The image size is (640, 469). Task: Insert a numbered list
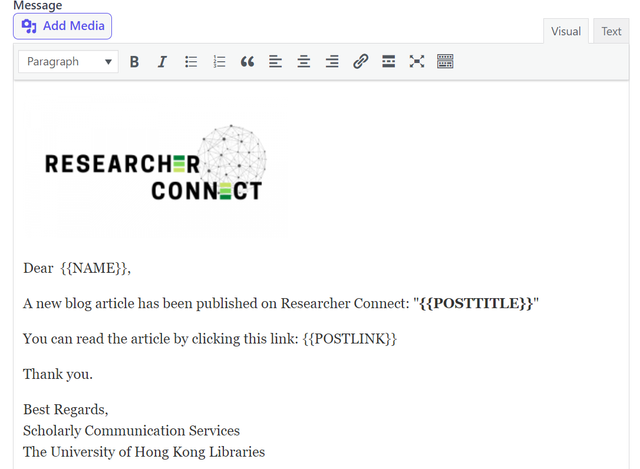click(219, 62)
